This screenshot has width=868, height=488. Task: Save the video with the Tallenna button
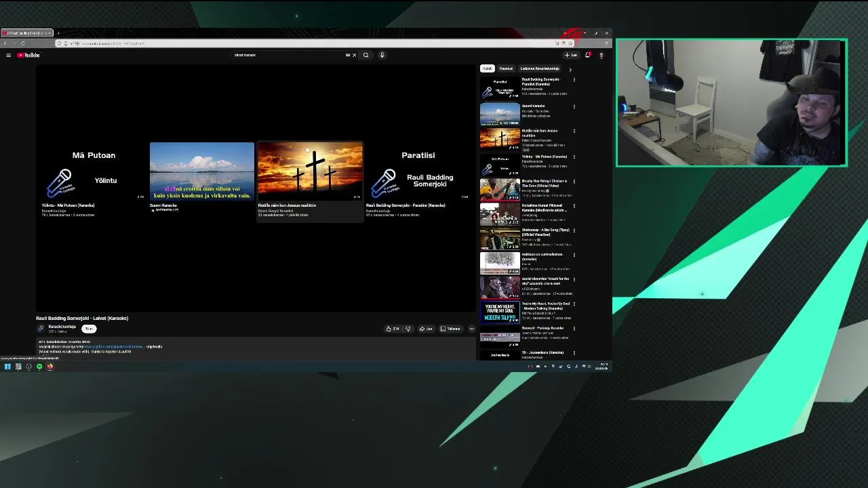(450, 329)
